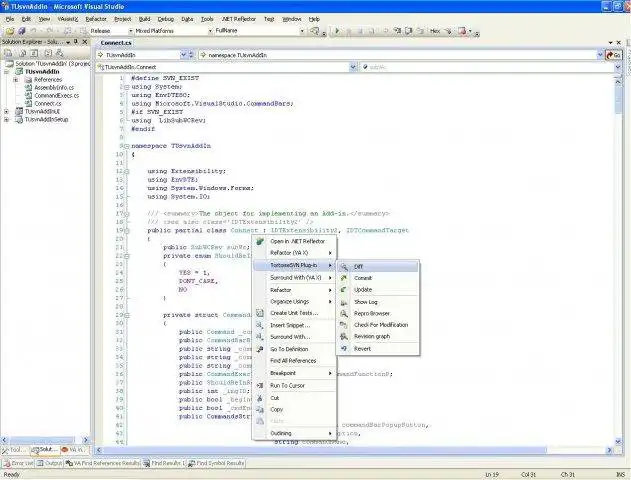This screenshot has width=631, height=480.
Task: Select Commit in TortoiseSVN submenu
Action: point(377,278)
